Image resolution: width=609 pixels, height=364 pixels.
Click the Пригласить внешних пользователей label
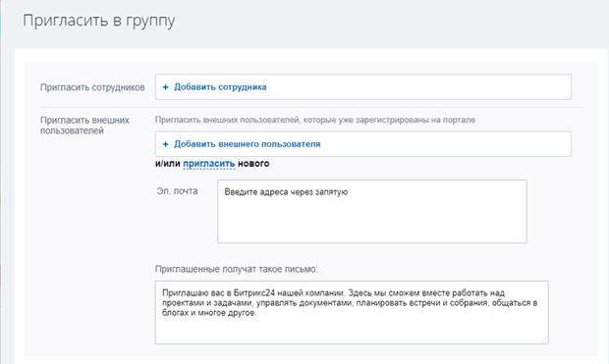point(84,126)
